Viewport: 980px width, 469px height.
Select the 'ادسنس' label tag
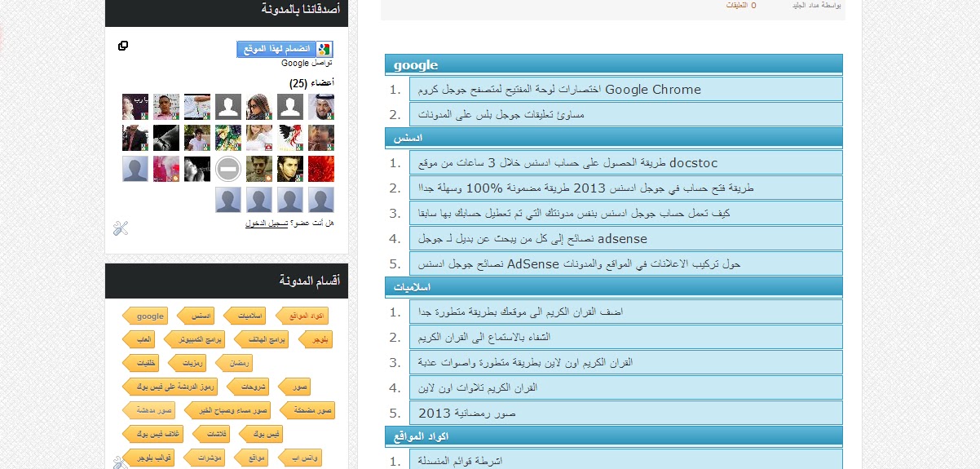pyautogui.click(x=197, y=316)
